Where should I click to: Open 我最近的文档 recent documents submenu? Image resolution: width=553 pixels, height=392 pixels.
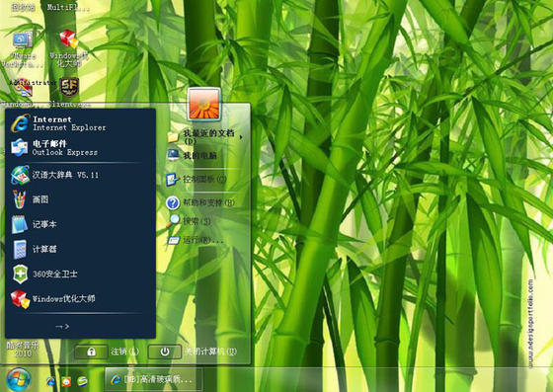tap(205, 136)
